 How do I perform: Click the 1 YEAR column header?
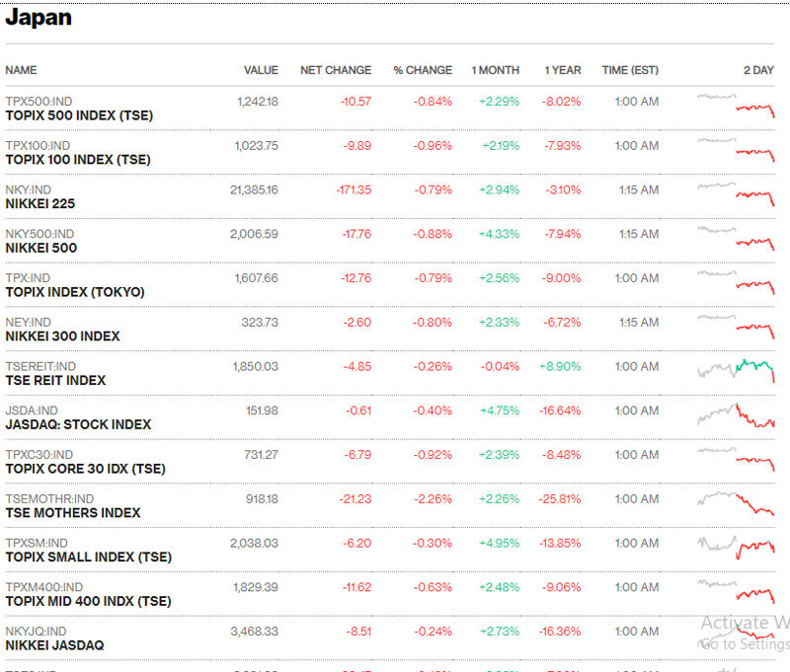(x=562, y=70)
